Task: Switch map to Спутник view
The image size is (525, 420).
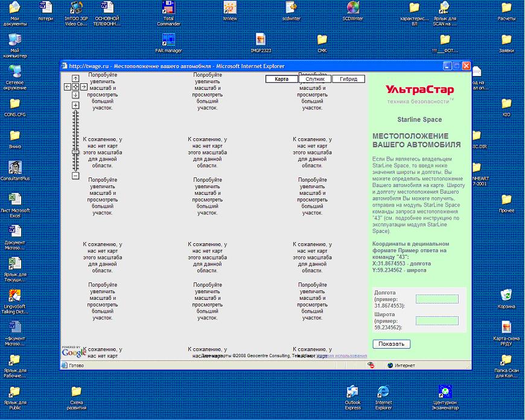Action: (315, 79)
